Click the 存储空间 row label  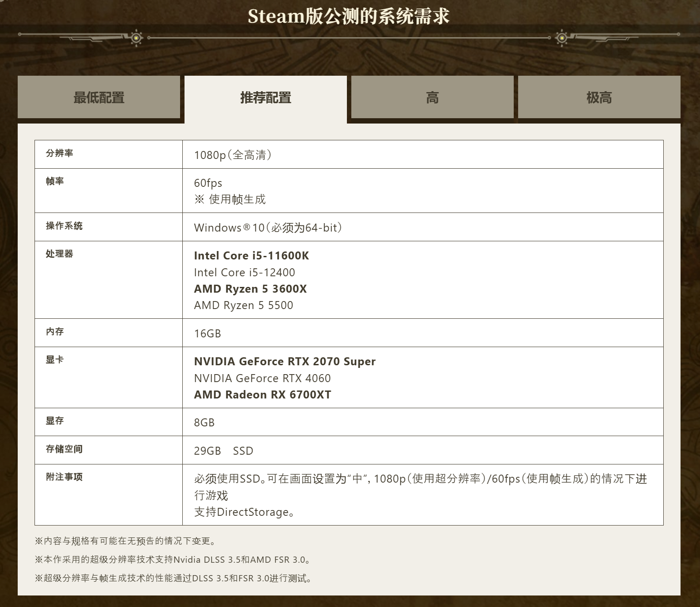(64, 449)
